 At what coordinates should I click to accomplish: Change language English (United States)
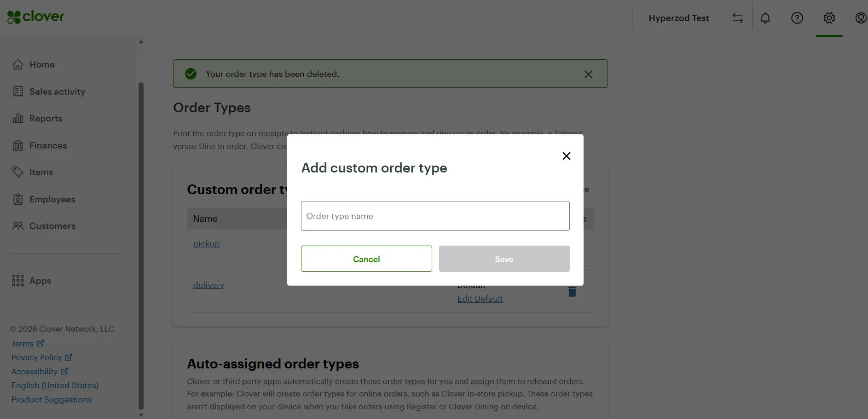pyautogui.click(x=55, y=385)
